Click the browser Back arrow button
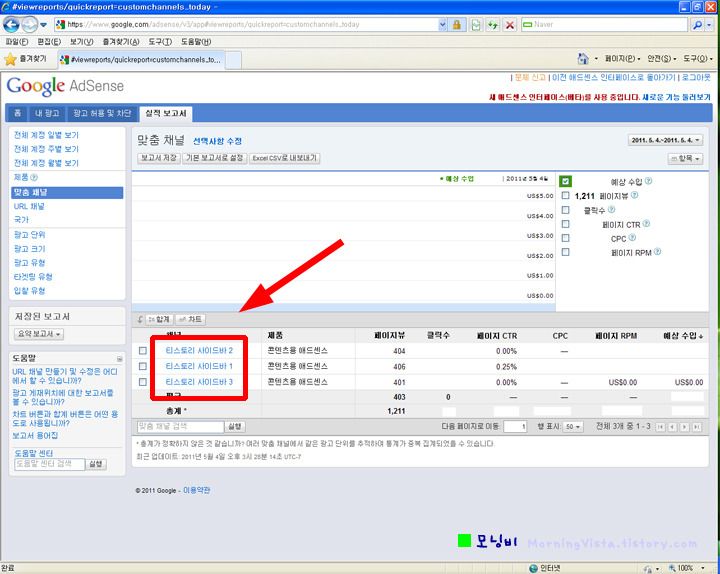 11,24
